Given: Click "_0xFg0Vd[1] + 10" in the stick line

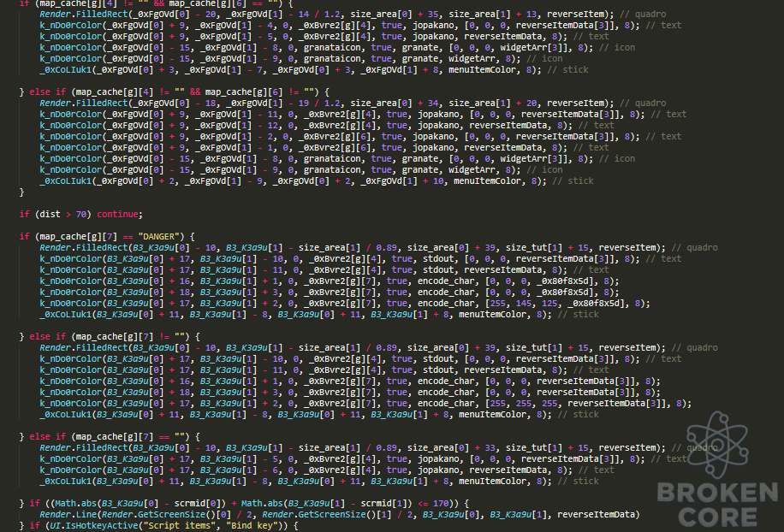Looking at the screenshot, I should point(402,180).
